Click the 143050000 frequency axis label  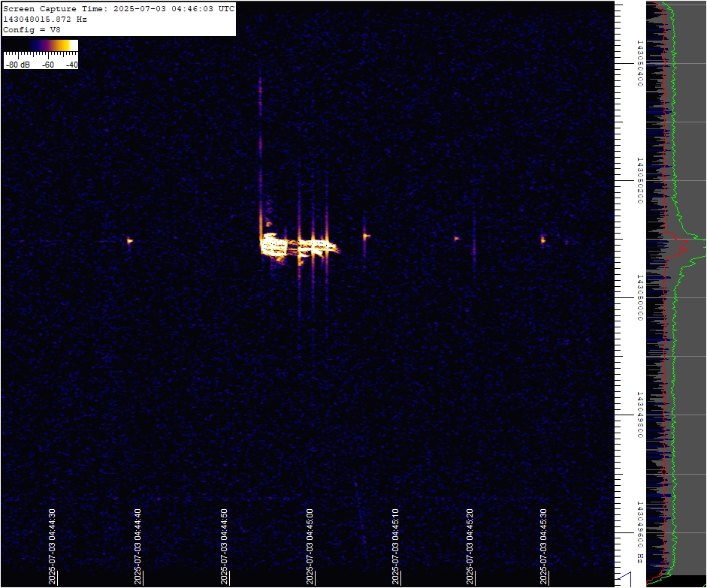pyautogui.click(x=639, y=297)
